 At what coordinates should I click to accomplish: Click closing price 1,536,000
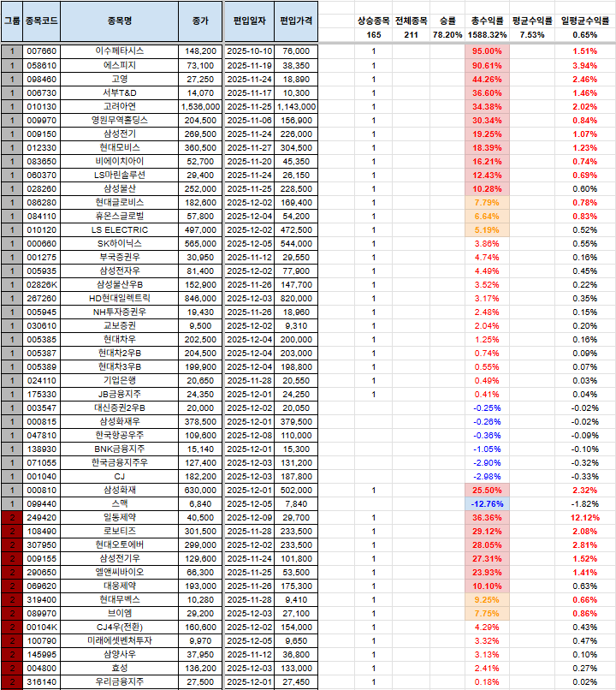tap(200, 106)
